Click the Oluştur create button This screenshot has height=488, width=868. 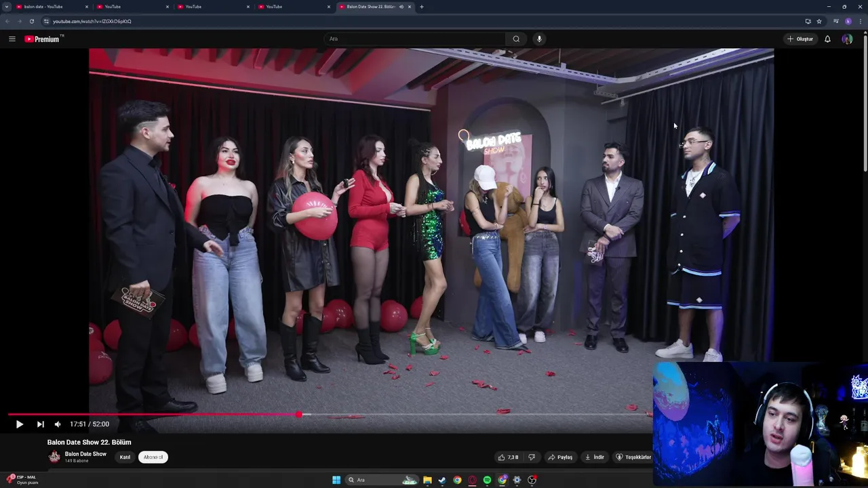pyautogui.click(x=800, y=39)
